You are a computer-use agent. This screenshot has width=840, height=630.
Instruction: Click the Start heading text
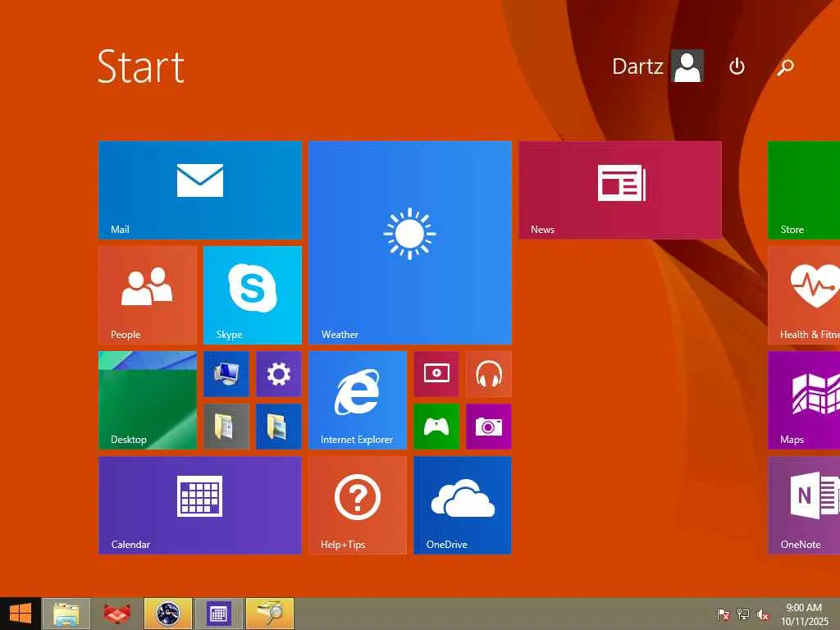coord(141,67)
